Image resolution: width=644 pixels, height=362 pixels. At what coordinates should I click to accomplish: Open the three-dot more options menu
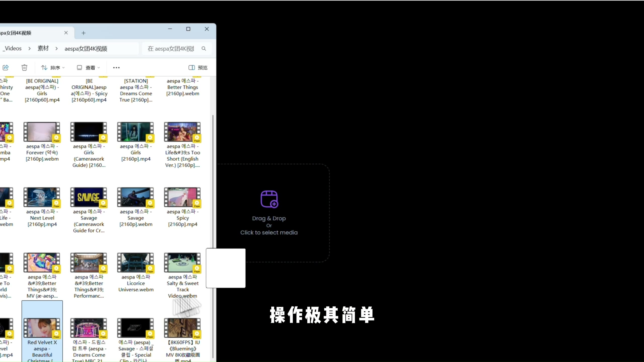tap(116, 68)
